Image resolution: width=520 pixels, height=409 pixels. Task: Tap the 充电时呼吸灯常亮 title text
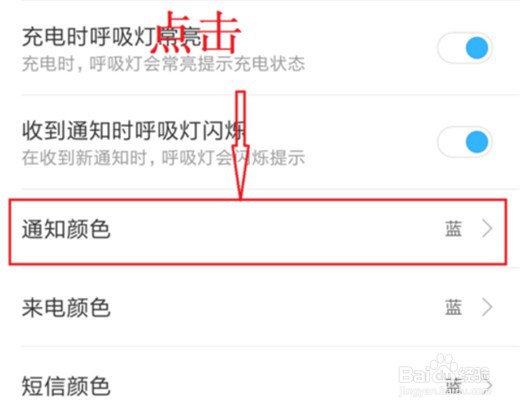pyautogui.click(x=112, y=36)
